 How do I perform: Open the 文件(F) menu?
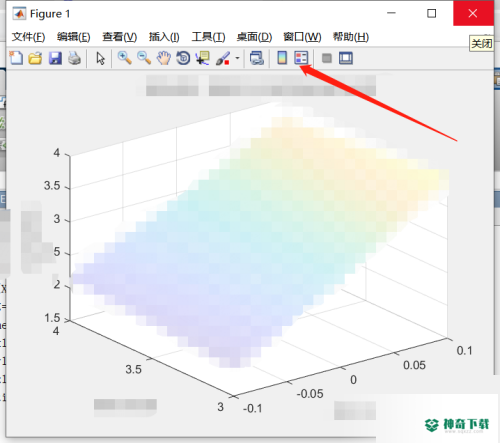(28, 37)
